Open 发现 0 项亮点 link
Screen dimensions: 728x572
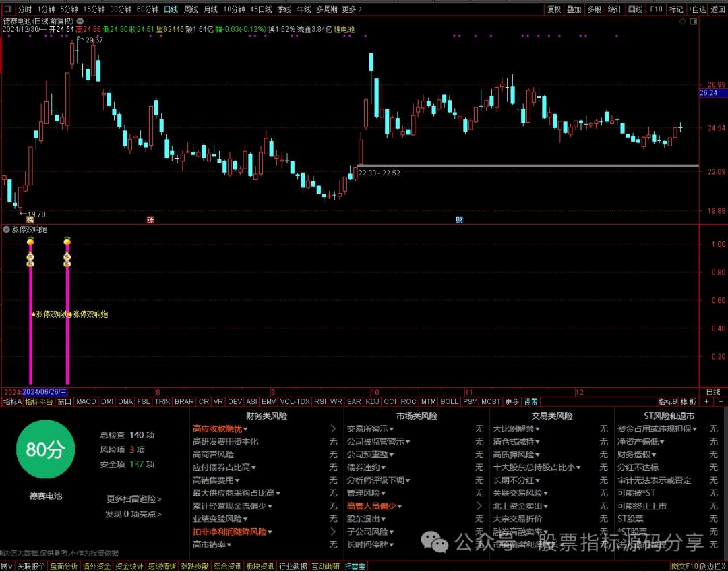pyautogui.click(x=133, y=514)
